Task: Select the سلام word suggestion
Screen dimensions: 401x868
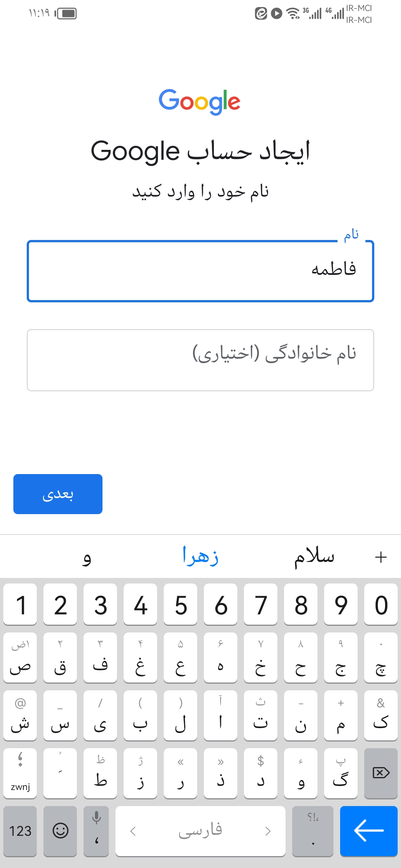Action: click(x=314, y=557)
